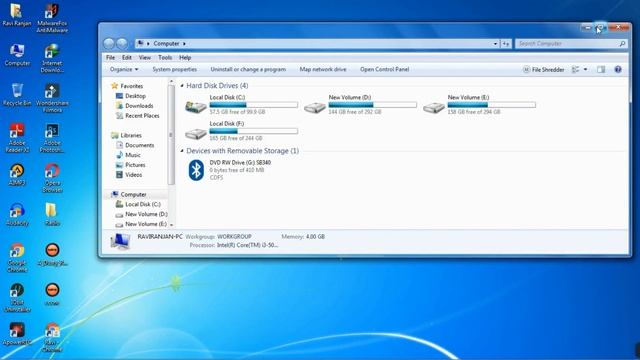Select Wondershare Filmora desktop shortcut
Screen dimensions: 640x360
coord(52,98)
